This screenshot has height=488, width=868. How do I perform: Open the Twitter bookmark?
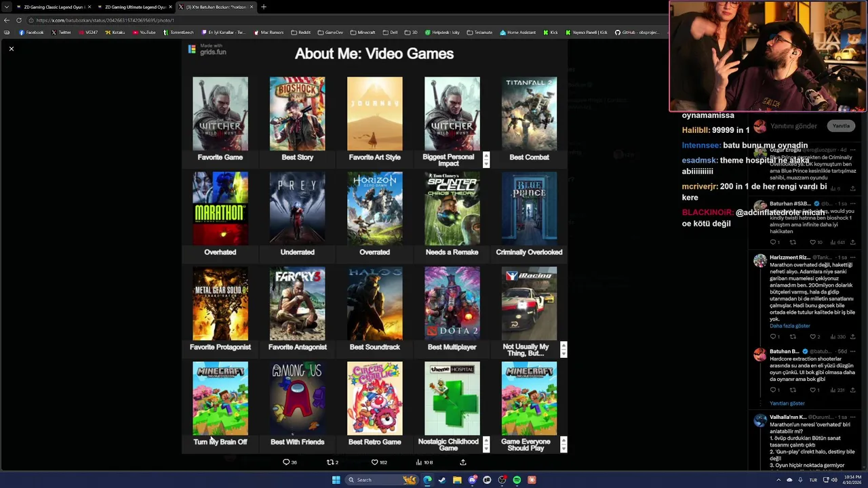point(61,33)
